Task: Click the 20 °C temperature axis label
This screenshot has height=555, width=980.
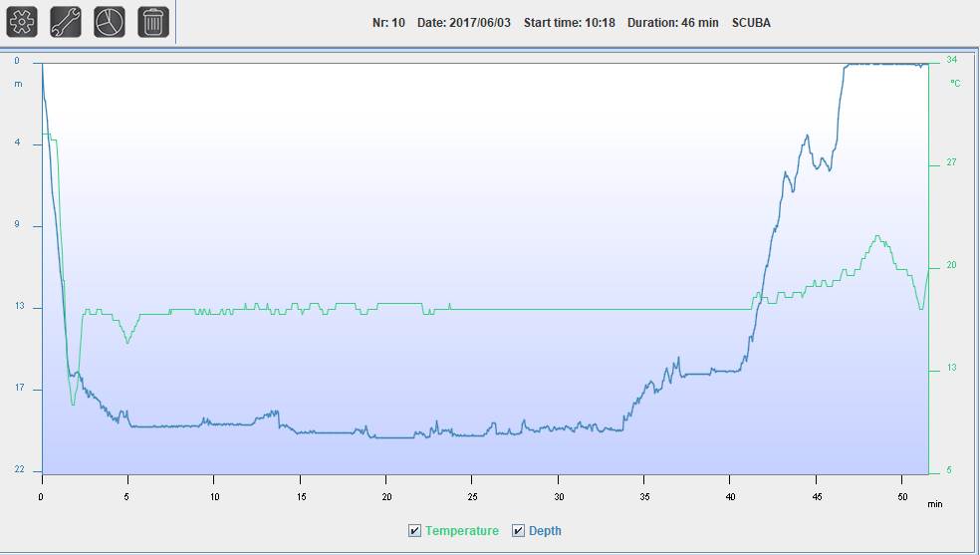Action: click(951, 265)
